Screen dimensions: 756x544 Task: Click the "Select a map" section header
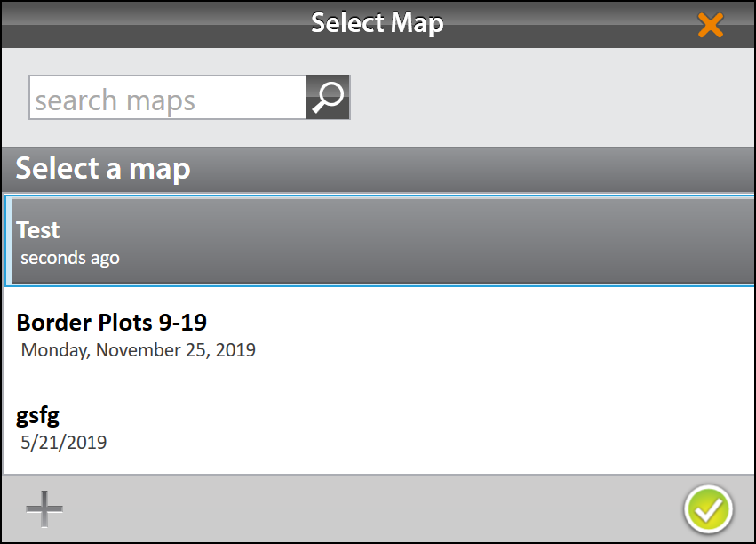click(103, 168)
